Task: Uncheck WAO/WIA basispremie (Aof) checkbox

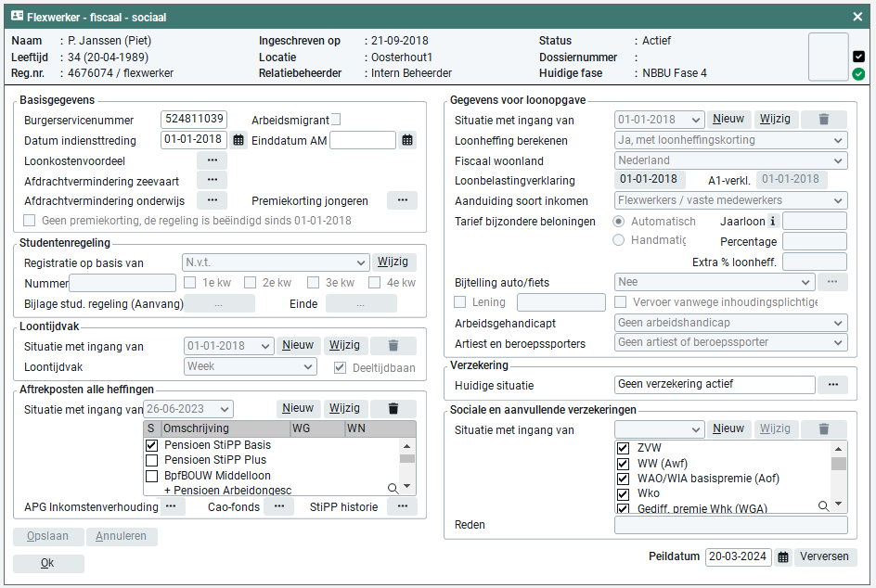Action: (x=623, y=479)
